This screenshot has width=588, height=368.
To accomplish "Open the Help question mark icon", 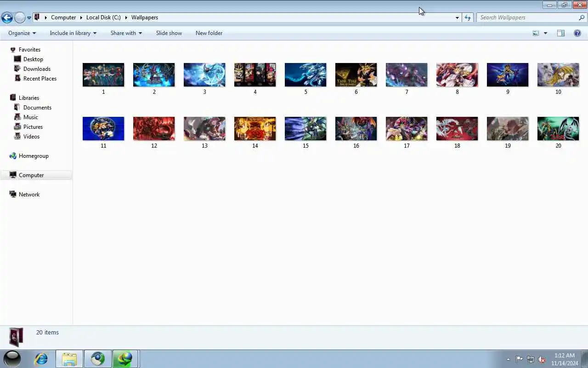I will pos(577,33).
